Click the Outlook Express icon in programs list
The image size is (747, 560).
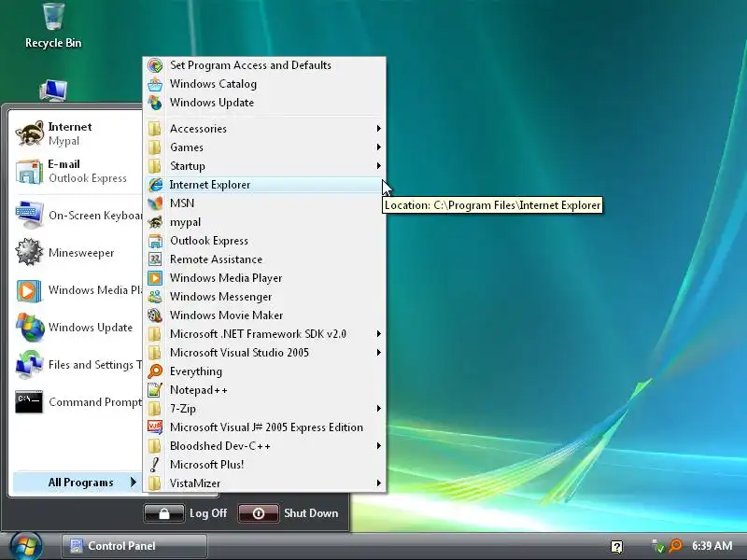pos(155,241)
